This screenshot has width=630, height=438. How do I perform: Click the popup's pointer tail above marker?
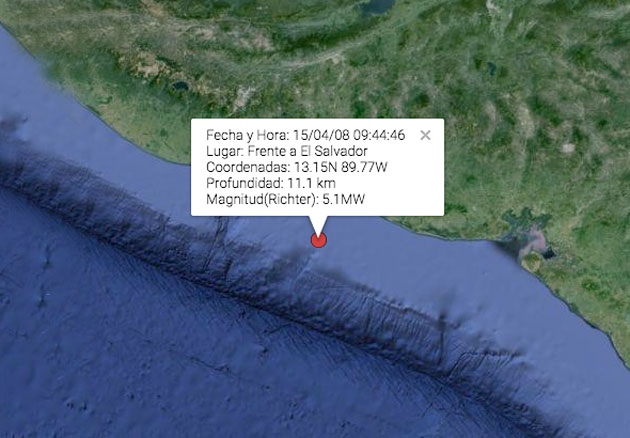tap(319, 224)
